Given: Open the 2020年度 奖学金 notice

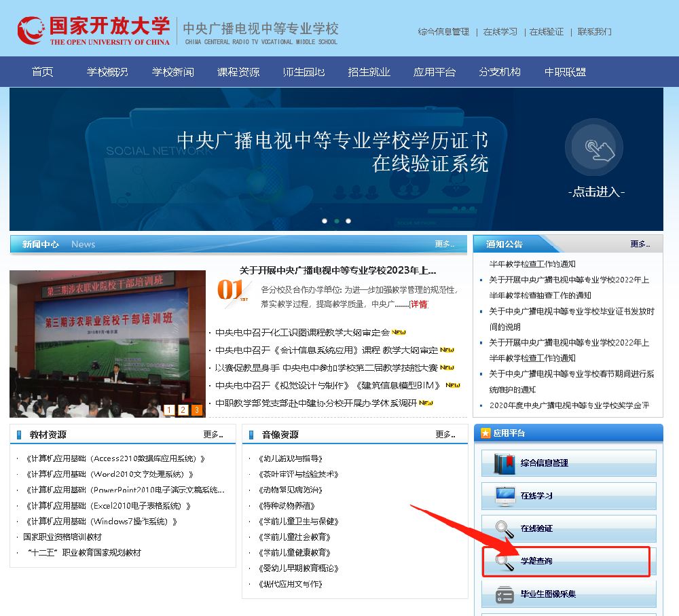Looking at the screenshot, I should pos(569,405).
